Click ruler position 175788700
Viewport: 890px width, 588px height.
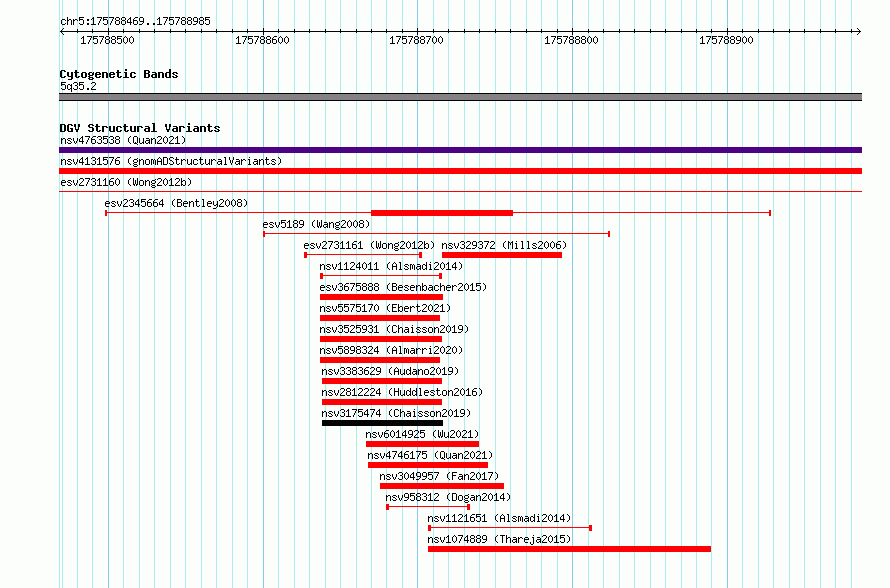pos(416,40)
